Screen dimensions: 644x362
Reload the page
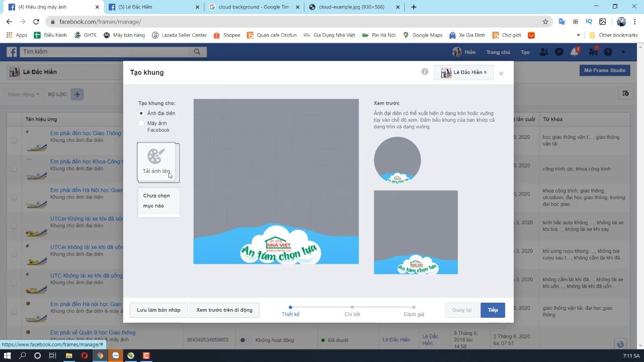click(x=36, y=22)
